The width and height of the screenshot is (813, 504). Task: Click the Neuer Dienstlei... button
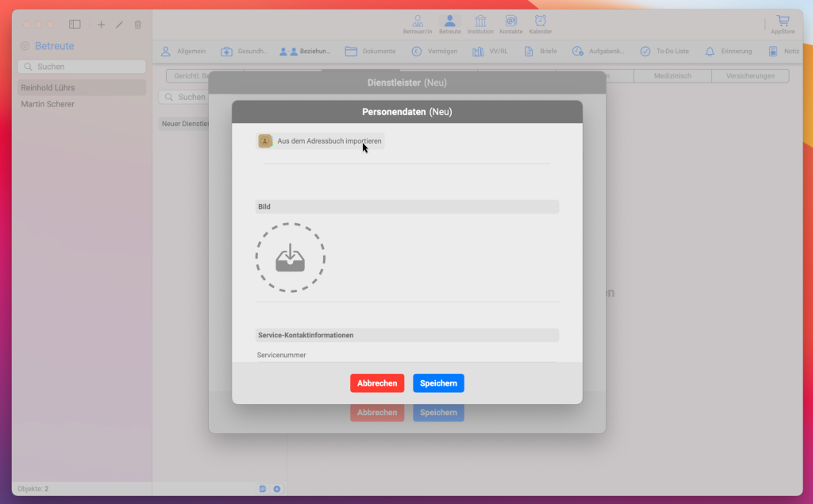coord(184,124)
